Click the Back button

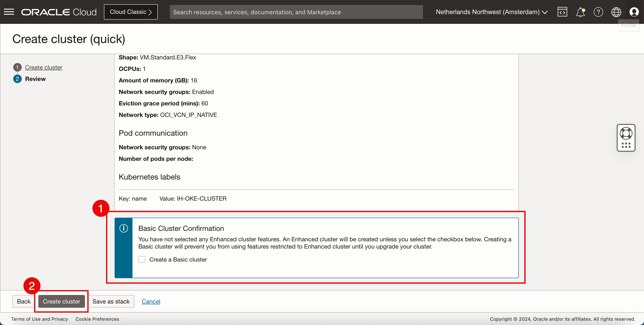[23, 301]
